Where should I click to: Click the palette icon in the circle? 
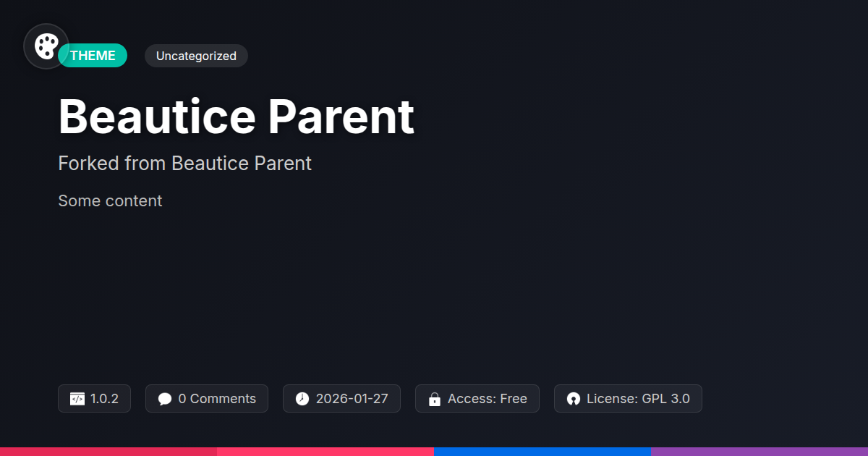pyautogui.click(x=46, y=46)
